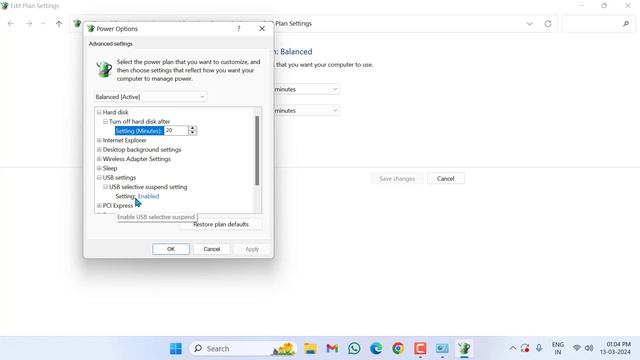The width and height of the screenshot is (640, 360).
Task: Select the USB settings tree label
Action: pyautogui.click(x=119, y=178)
